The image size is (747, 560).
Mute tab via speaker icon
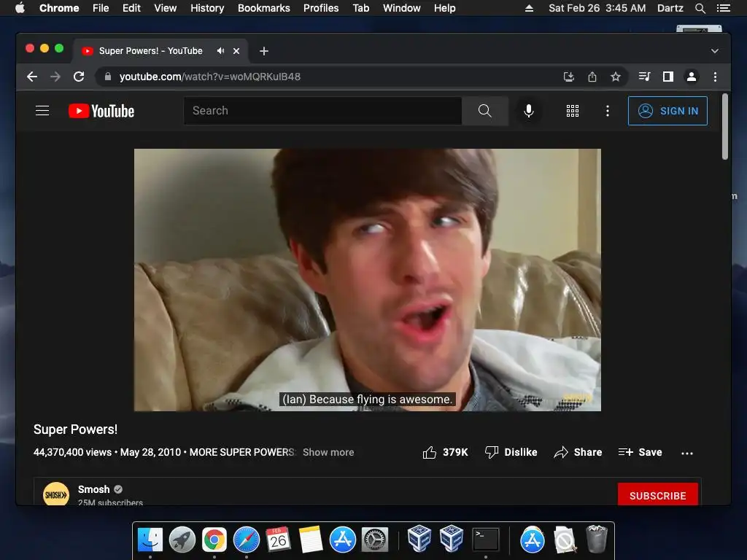tap(220, 51)
